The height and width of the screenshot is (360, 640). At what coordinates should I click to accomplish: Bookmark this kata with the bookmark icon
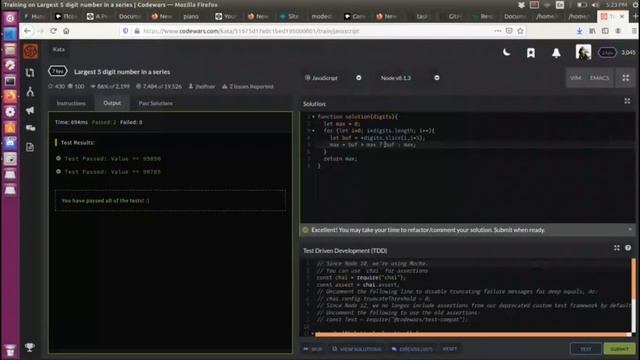(x=531, y=53)
